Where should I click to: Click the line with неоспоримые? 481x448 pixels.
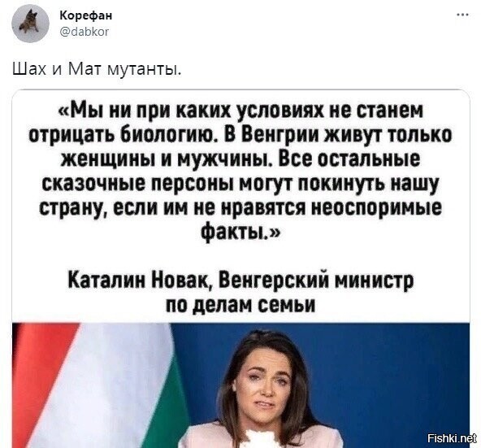tap(240, 207)
